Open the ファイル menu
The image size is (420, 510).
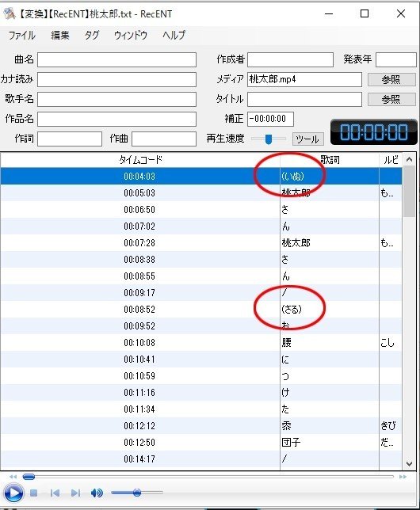22,35
